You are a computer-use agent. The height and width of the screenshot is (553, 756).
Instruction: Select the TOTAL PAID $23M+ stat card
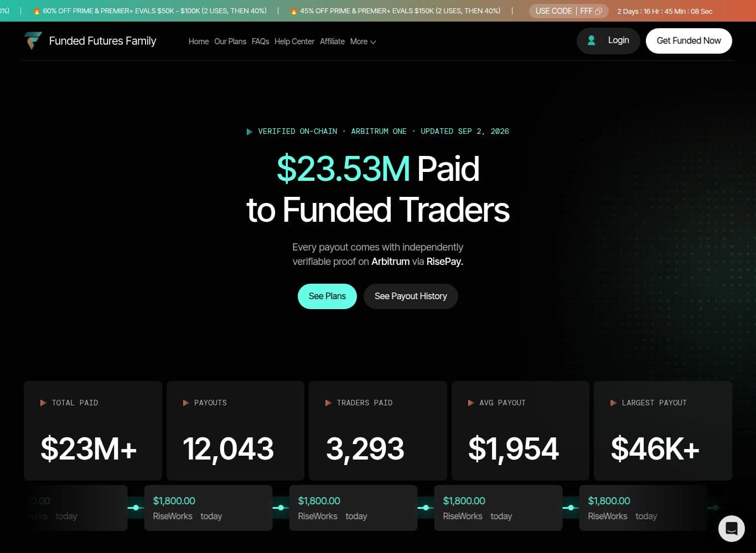click(93, 431)
